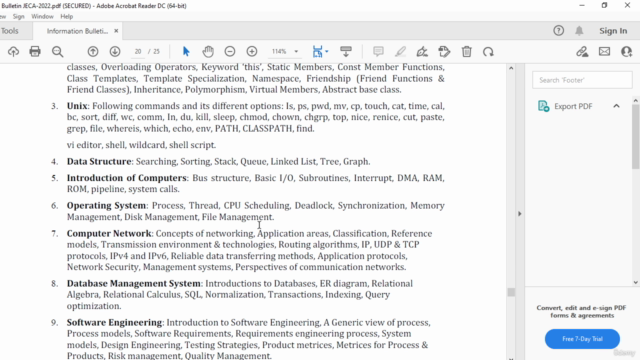Click the Free 7-Day Trial button

click(582, 339)
